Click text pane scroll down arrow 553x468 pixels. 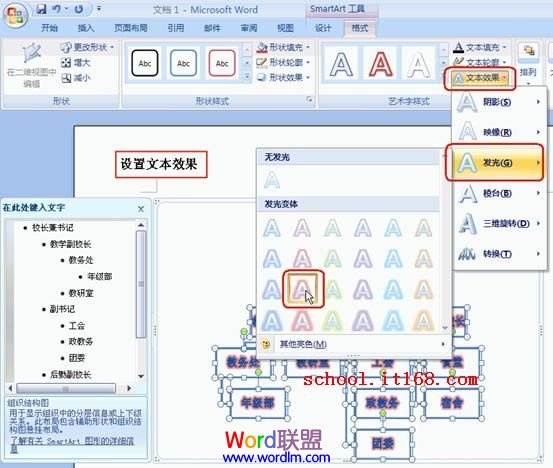point(141,376)
